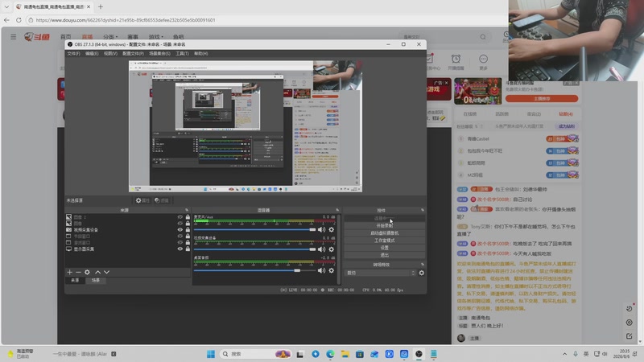Open 更多 chat bubble icon on Douyu
This screenshot has width=644, height=362.
pos(484,59)
